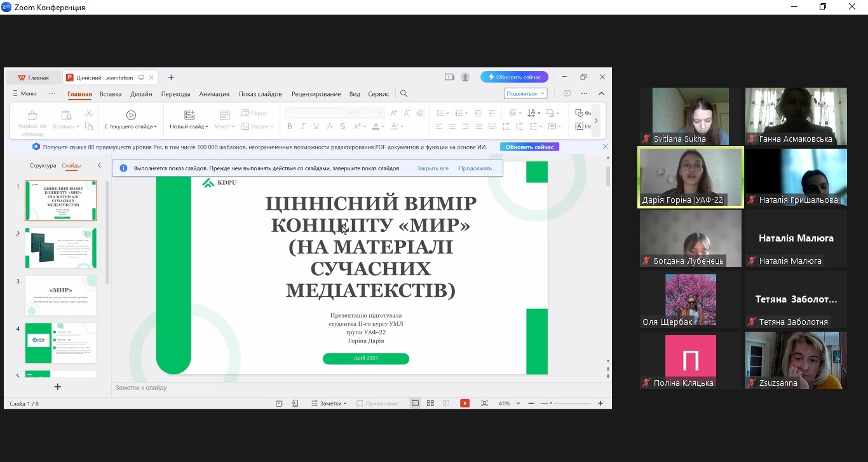Image resolution: width=868 pixels, height=462 pixels.
Task: Open Макет layout dropdown
Action: (224, 126)
